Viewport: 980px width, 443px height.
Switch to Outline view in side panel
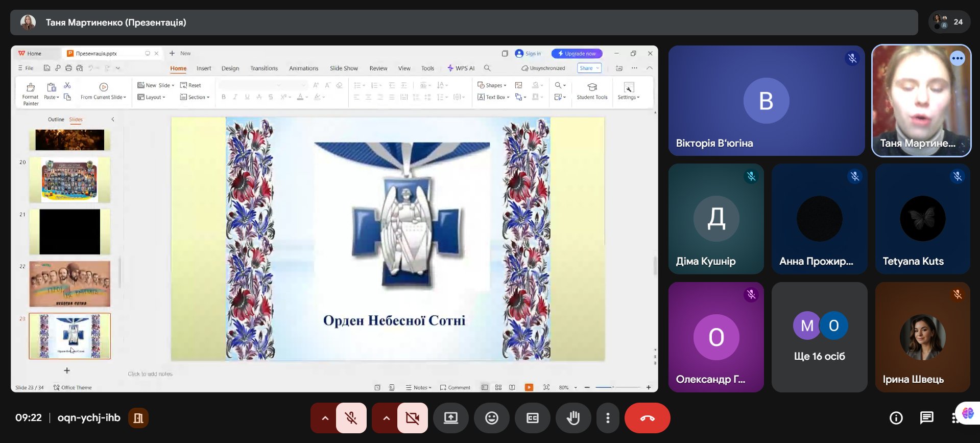pyautogui.click(x=56, y=120)
